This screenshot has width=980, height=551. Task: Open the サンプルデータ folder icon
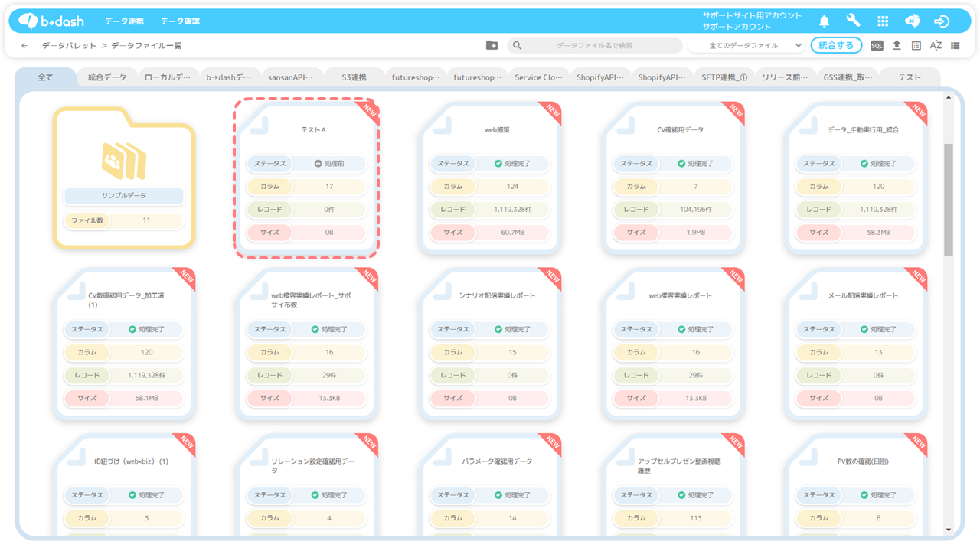tap(123, 160)
